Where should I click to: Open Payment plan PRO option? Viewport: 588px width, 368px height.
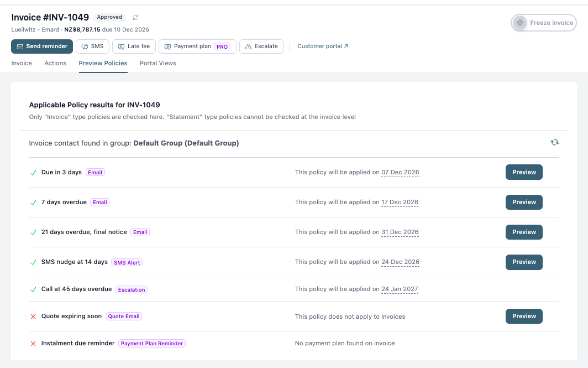pos(197,46)
